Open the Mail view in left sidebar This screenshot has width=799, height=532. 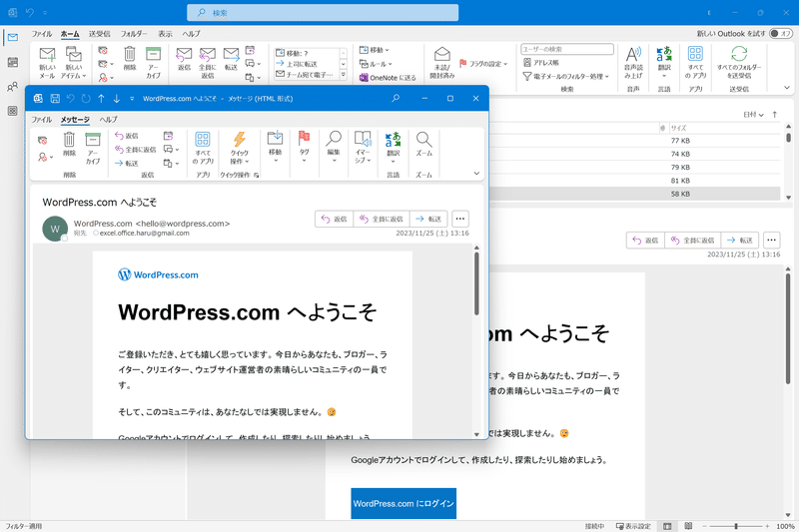pos(13,37)
